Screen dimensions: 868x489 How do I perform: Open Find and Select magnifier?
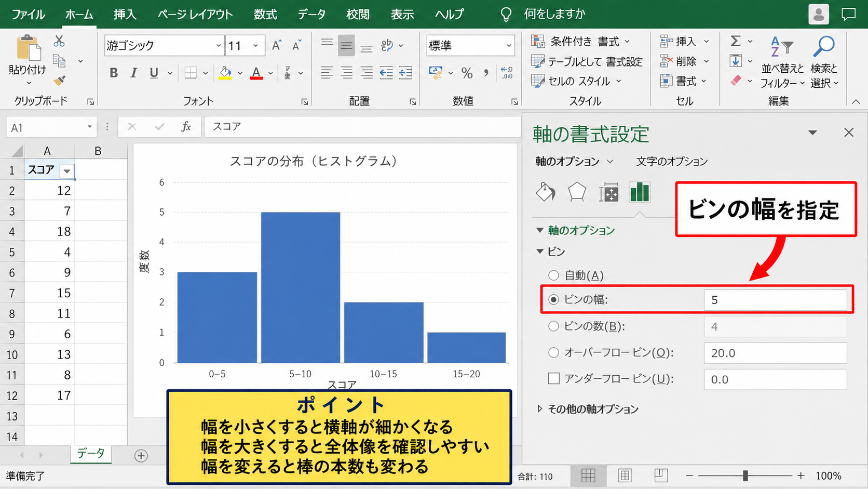(824, 61)
